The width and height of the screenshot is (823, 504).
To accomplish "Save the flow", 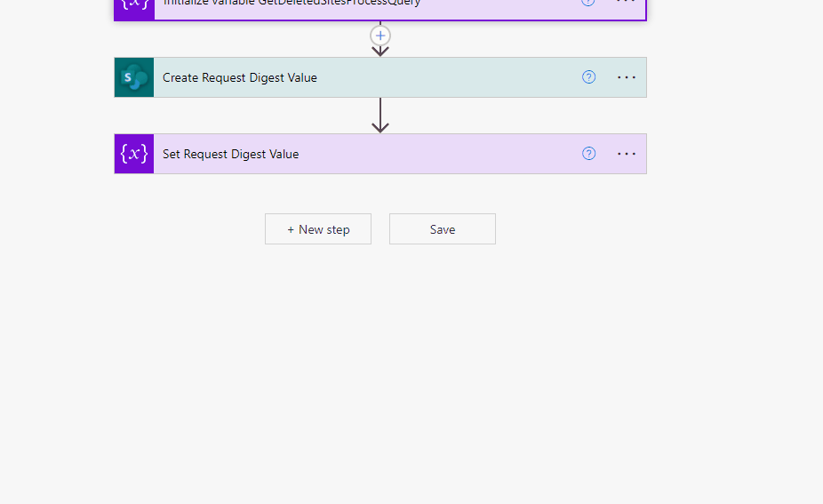I will coord(443,229).
